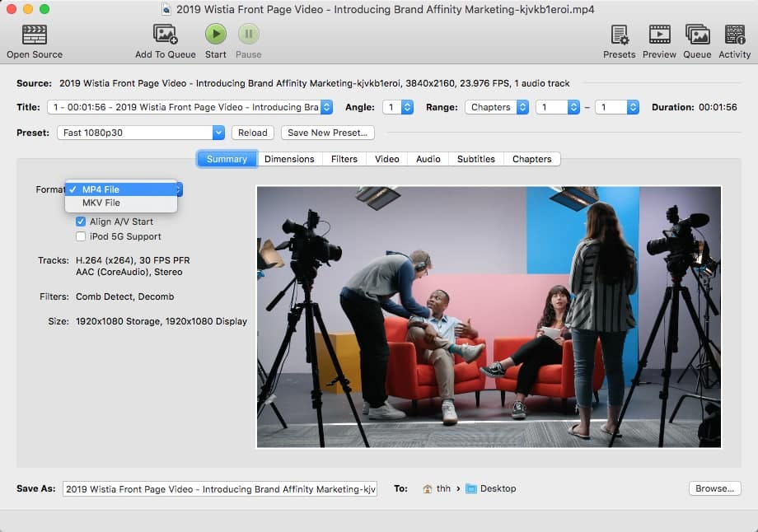
Task: Switch to the Filters tab
Action: [344, 160]
